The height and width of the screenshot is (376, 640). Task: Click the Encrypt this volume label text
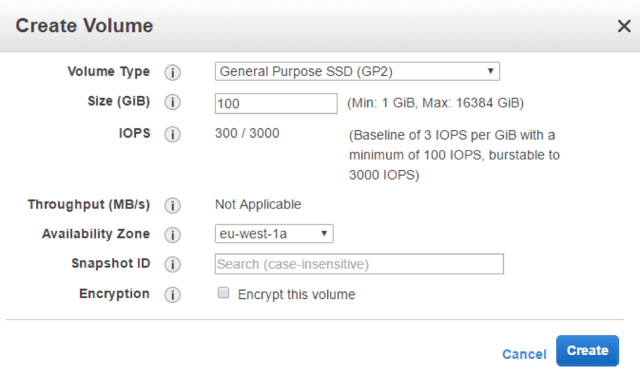(x=296, y=294)
